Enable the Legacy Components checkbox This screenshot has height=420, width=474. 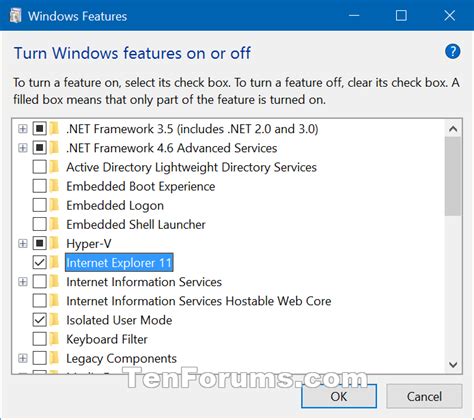pos(39,358)
